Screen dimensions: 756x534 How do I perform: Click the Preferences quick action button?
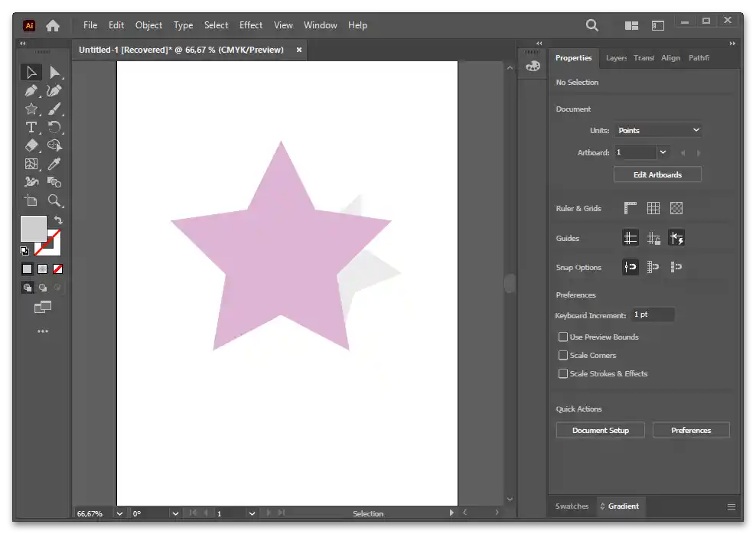[x=691, y=430]
